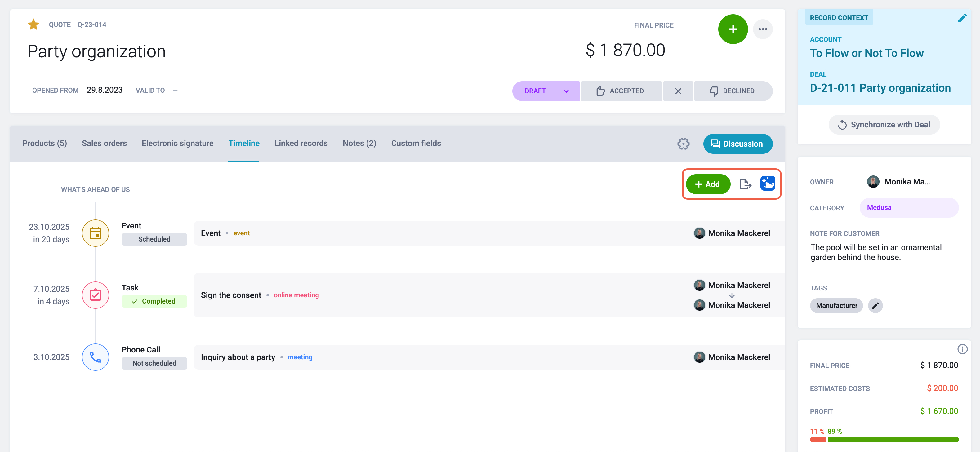Click the header final price $ 1 870.00
This screenshot has height=452, width=980.
click(x=626, y=50)
